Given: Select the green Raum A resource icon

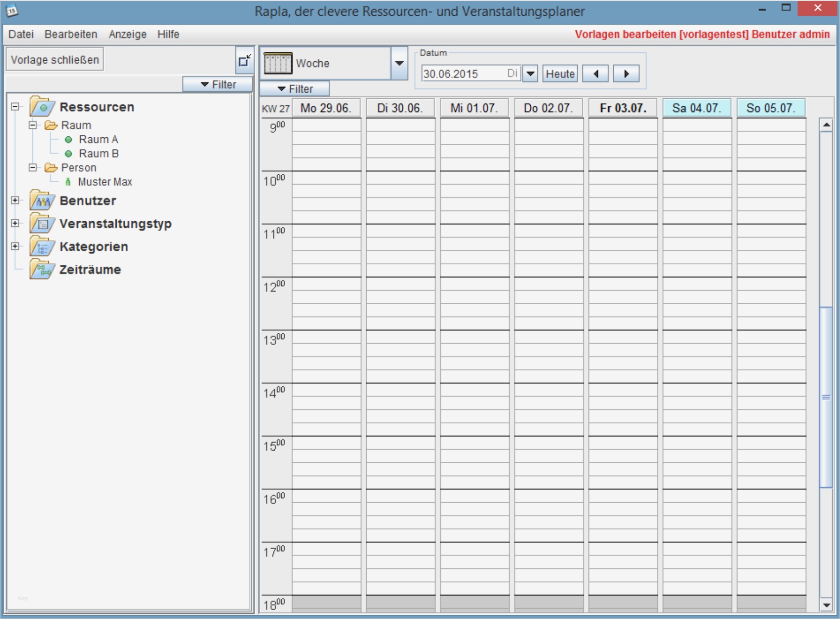Looking at the screenshot, I should pyautogui.click(x=69, y=140).
